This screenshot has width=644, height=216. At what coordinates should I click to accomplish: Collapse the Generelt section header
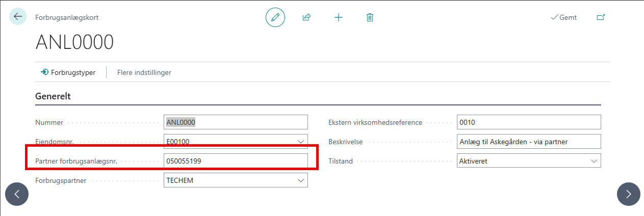pos(53,96)
